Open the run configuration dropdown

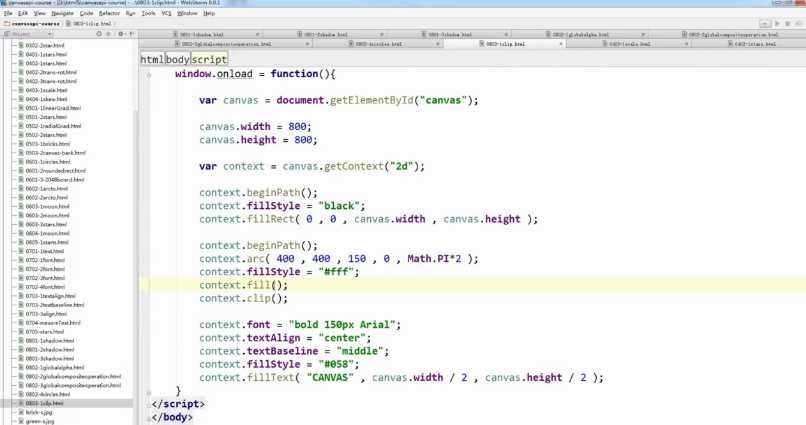point(765,24)
